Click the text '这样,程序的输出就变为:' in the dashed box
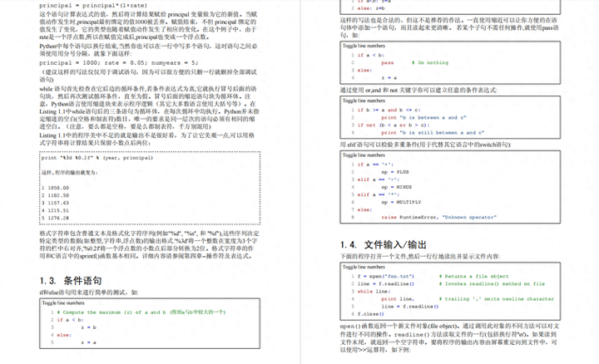Viewport: 599px width, 364px height. click(x=70, y=173)
